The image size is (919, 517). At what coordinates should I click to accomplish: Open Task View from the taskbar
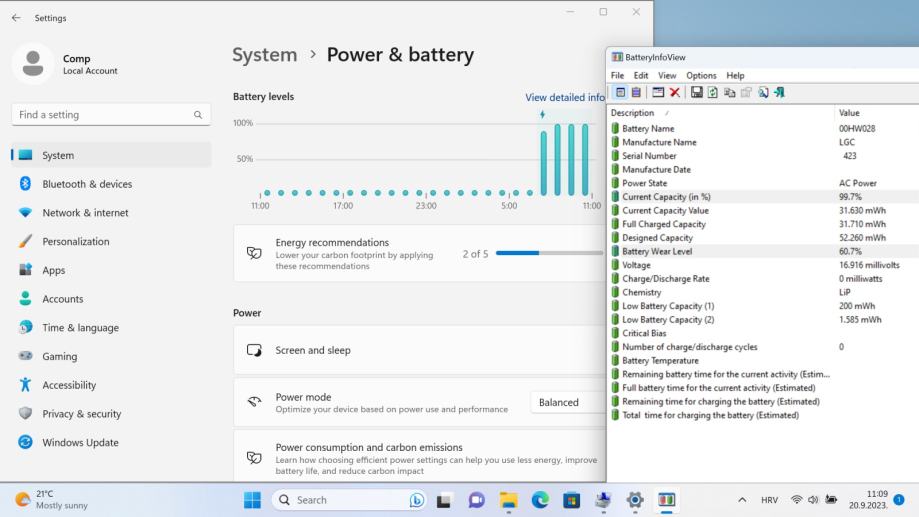click(x=444, y=500)
